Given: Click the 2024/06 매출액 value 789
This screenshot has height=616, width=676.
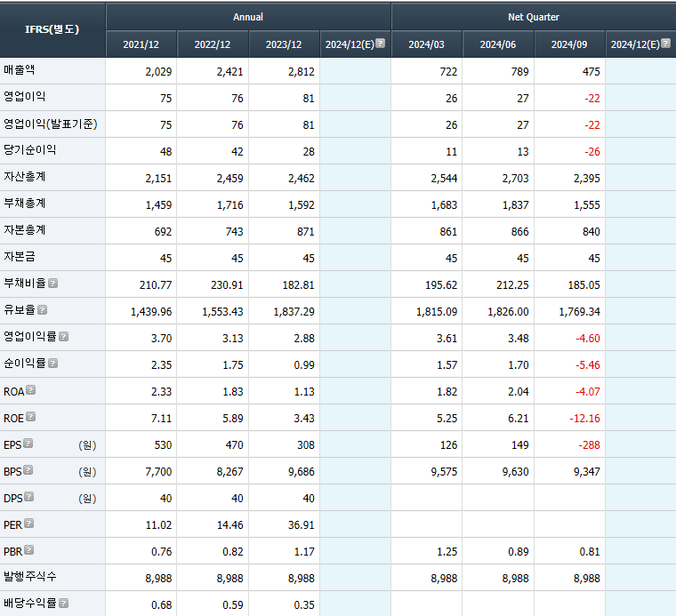Looking at the screenshot, I should 520,71.
